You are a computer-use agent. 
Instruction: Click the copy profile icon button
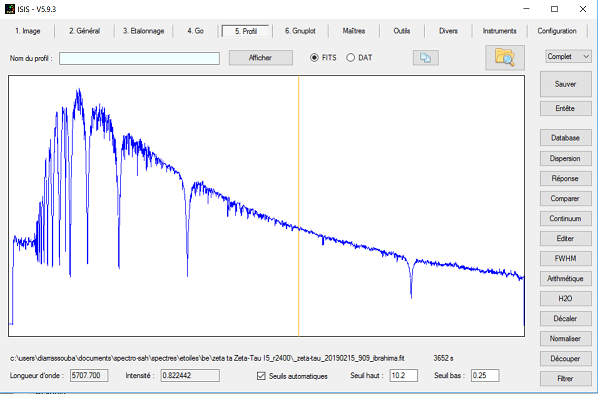pyautogui.click(x=425, y=58)
